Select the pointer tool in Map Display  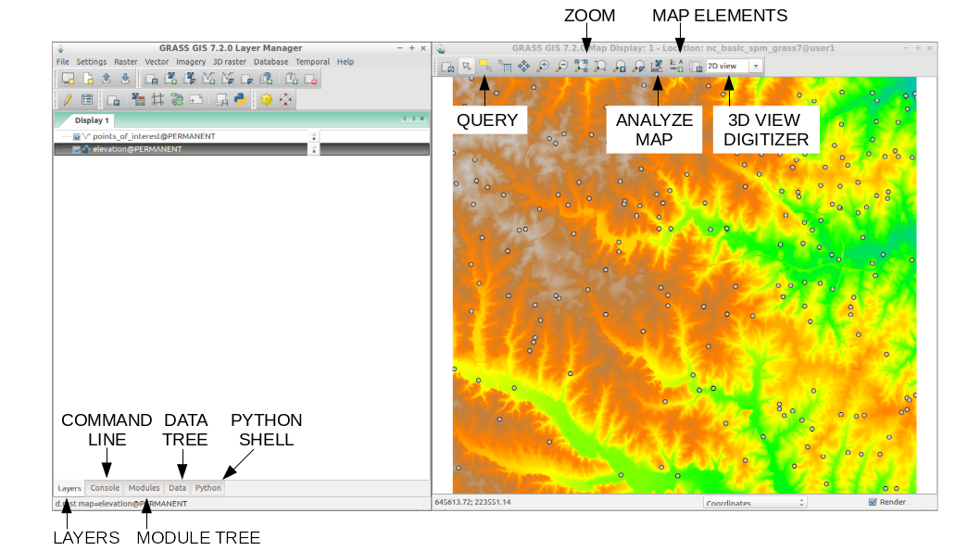pos(467,67)
